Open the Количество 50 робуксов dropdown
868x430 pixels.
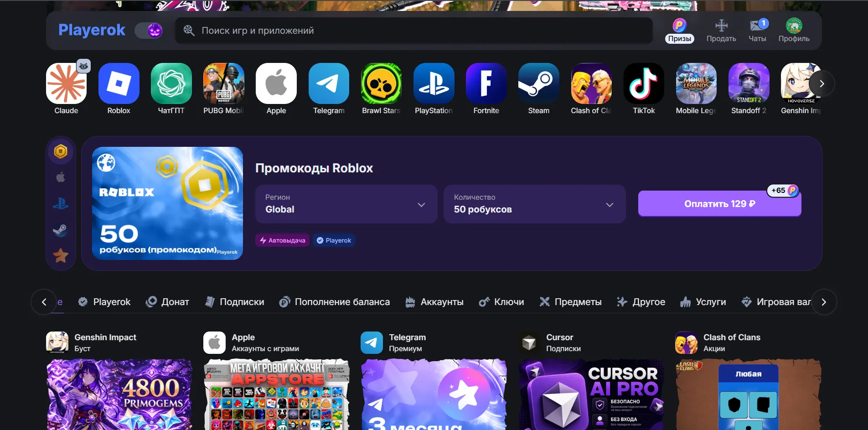(534, 204)
